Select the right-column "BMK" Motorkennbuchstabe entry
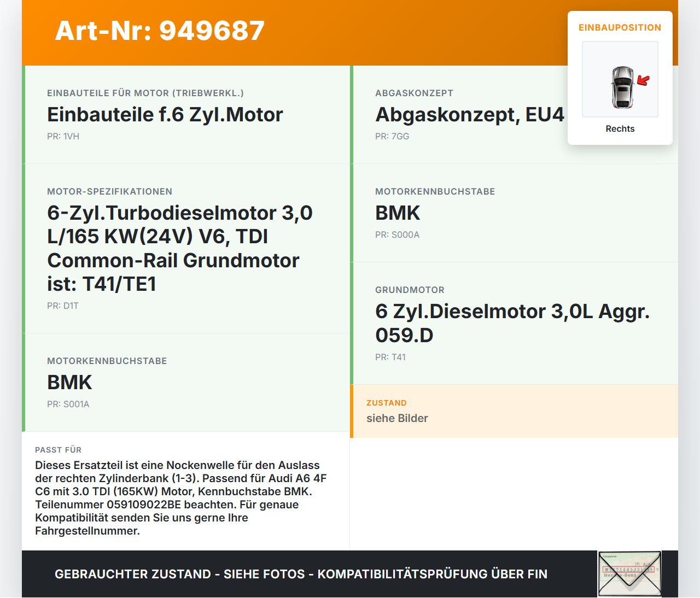Image resolution: width=700 pixels, height=598 pixels. pyautogui.click(x=398, y=213)
